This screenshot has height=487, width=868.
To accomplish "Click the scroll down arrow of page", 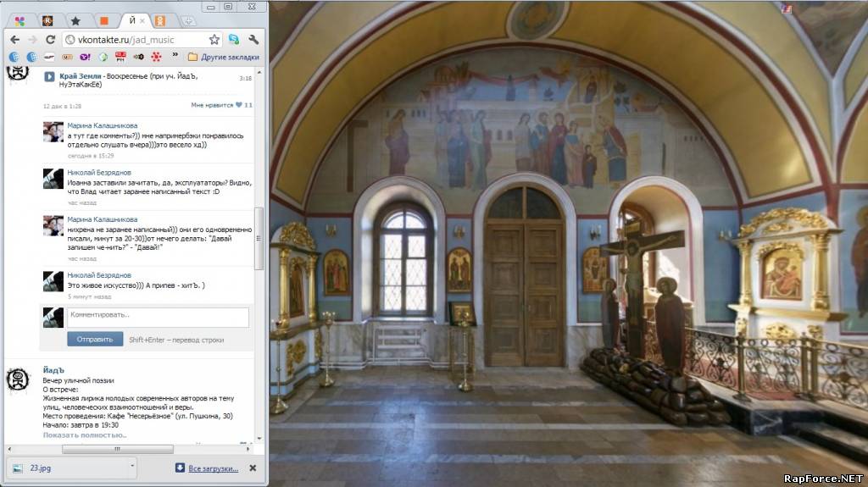I will 259,439.
